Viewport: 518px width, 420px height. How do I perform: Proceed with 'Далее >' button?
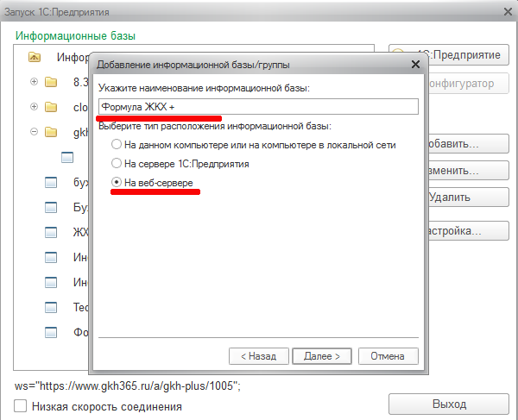pyautogui.click(x=322, y=356)
